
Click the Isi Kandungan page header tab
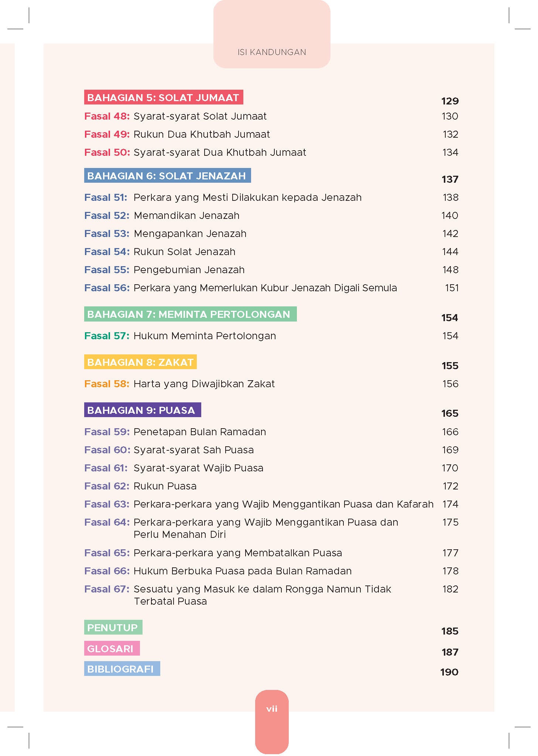[272, 52]
